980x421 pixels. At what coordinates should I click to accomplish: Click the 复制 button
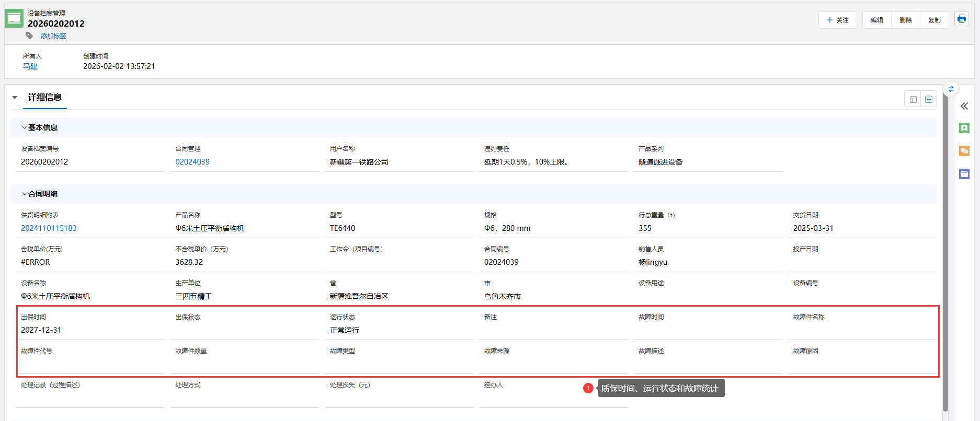click(934, 20)
